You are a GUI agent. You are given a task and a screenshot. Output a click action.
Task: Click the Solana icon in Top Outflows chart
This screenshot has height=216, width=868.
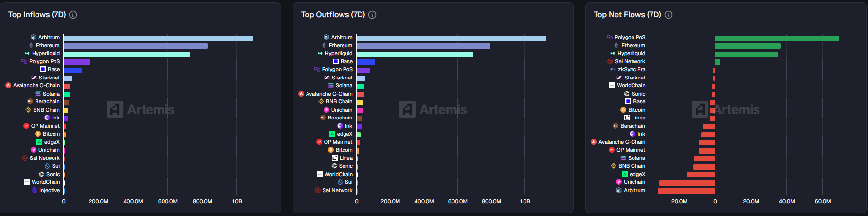(x=331, y=85)
